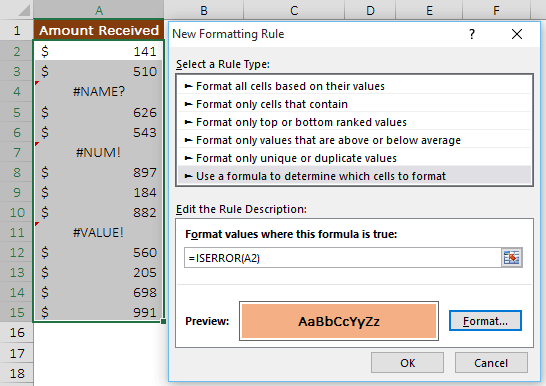Click cell with value 897
This screenshot has width=546, height=386.
point(99,172)
